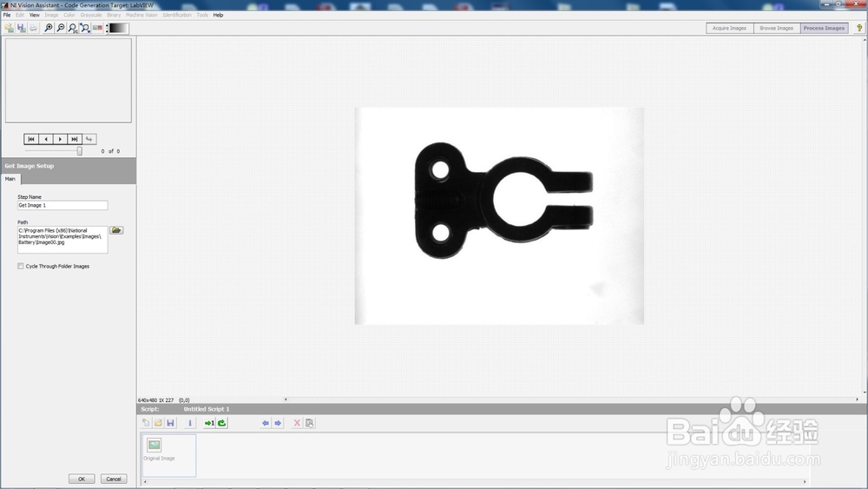Click the help question mark icon
Viewport: 868px width, 489px height.
point(859,28)
